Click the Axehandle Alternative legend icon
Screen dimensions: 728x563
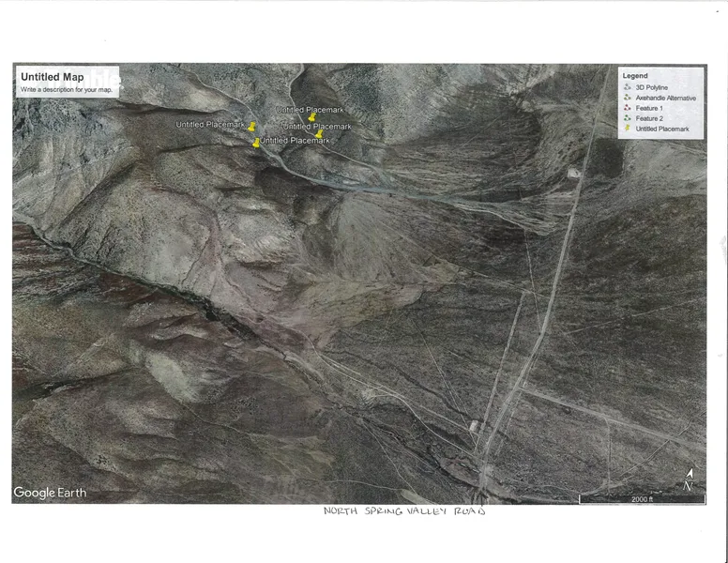pyautogui.click(x=627, y=98)
